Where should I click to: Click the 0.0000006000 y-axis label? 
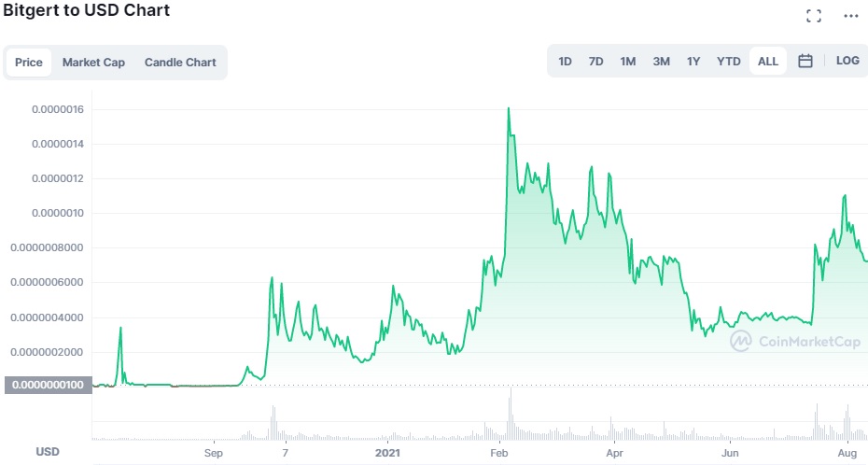pyautogui.click(x=47, y=282)
